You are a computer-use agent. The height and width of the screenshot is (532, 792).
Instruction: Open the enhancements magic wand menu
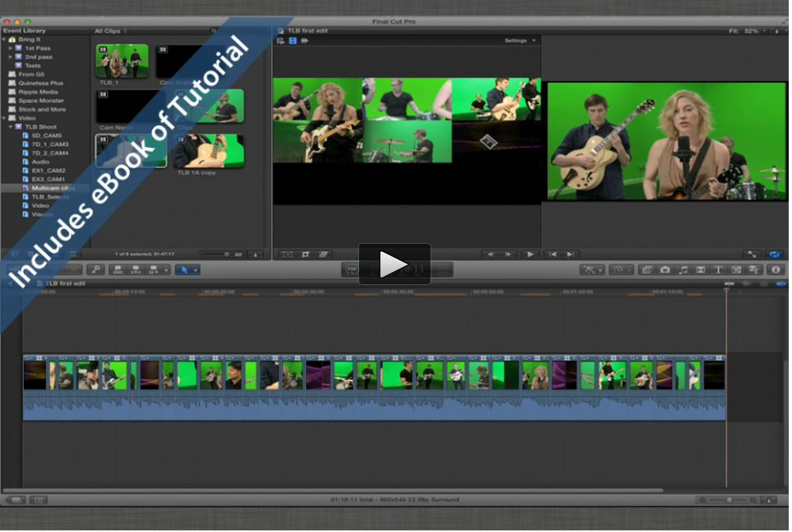coord(592,270)
